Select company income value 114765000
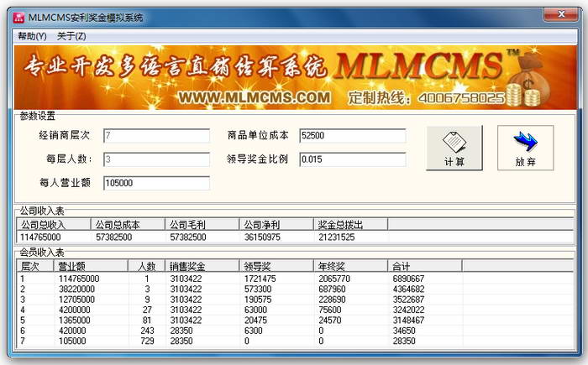This screenshot has width=588, height=365. (40, 237)
